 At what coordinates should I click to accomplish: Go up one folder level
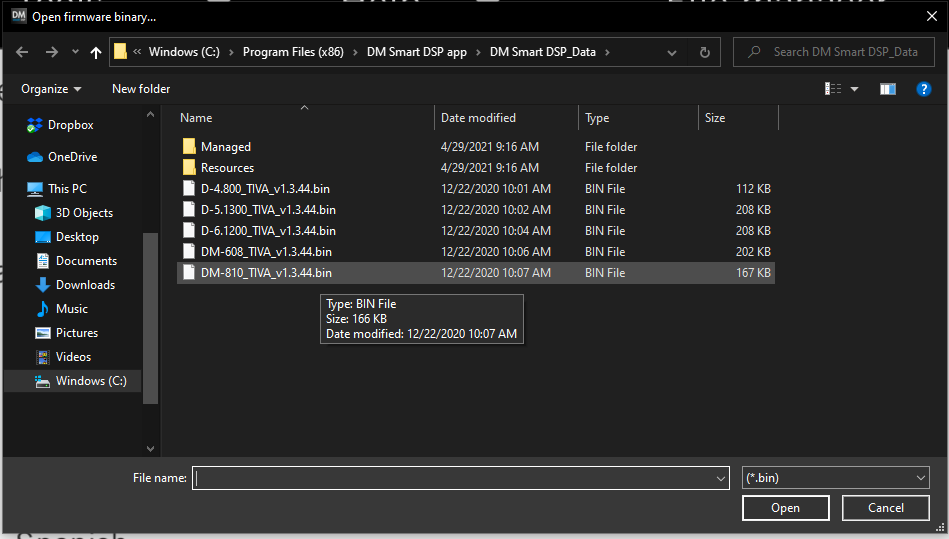[x=96, y=52]
